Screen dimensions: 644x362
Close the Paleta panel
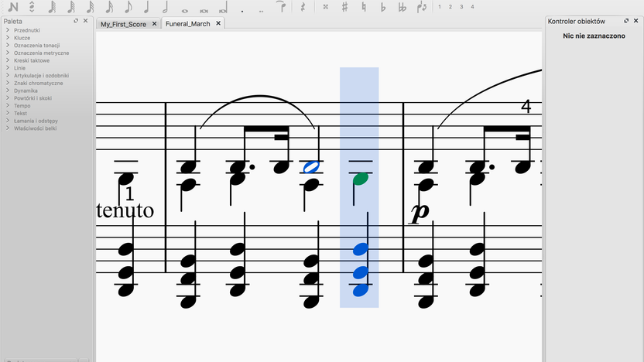click(x=85, y=21)
